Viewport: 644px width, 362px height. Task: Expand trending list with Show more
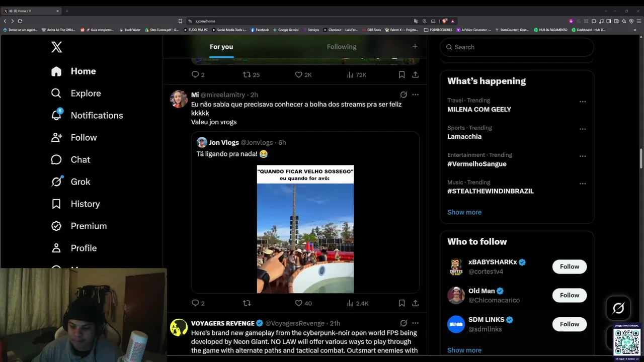(x=464, y=212)
